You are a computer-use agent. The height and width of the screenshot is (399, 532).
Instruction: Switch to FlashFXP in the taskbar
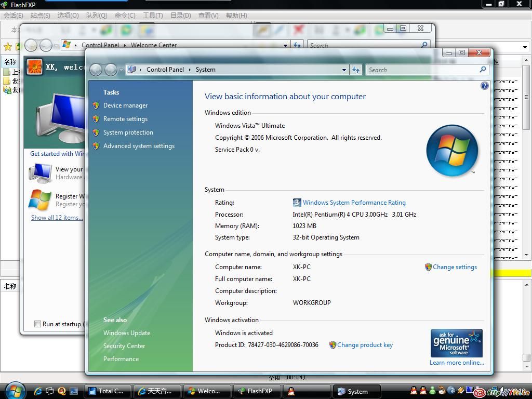255,391
